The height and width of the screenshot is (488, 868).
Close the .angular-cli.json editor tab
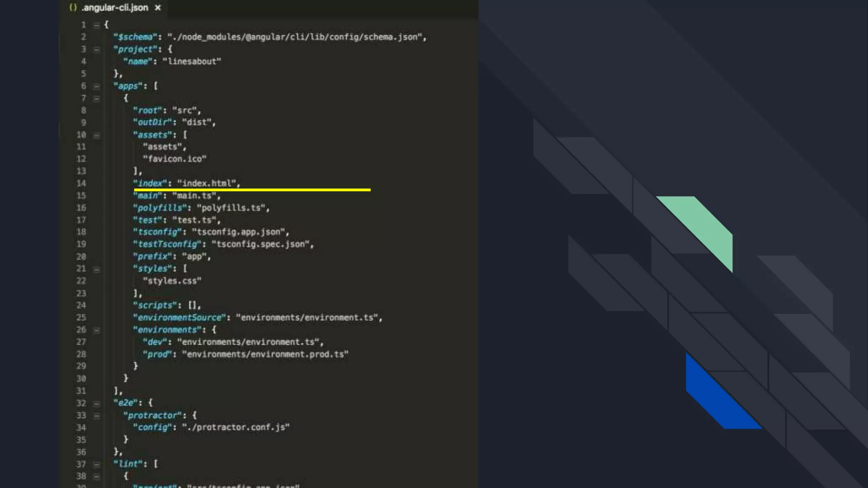tap(158, 8)
